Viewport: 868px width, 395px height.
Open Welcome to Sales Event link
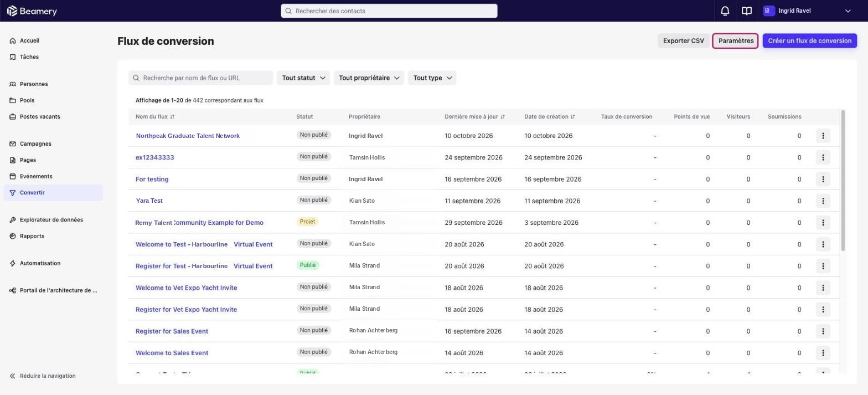click(x=172, y=353)
